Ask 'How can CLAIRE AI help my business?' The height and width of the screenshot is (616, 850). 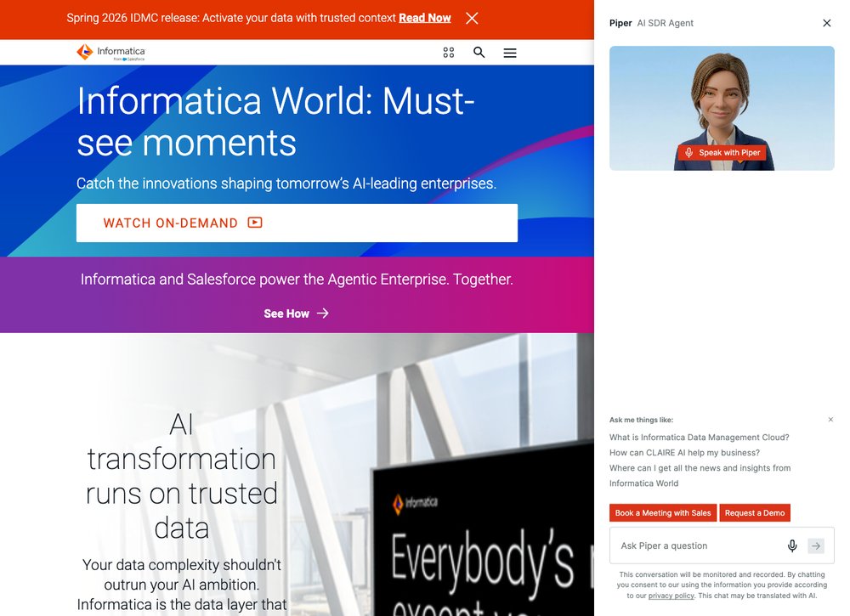(x=684, y=452)
